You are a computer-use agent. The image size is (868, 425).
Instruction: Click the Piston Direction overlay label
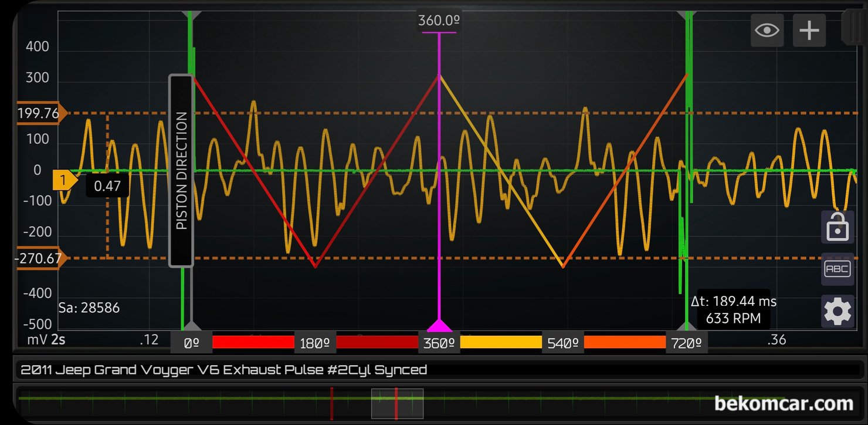click(181, 171)
